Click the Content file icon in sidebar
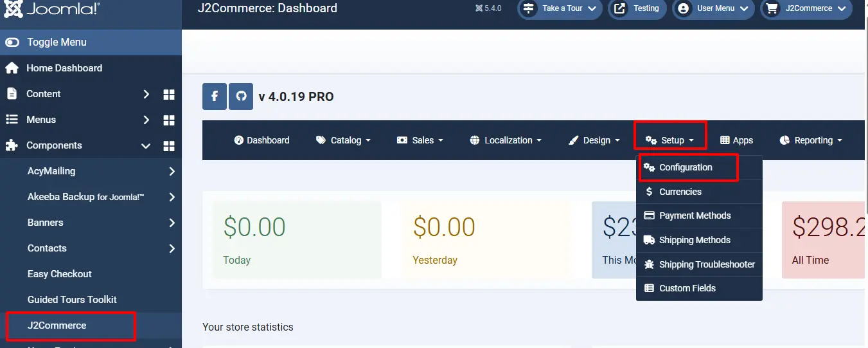868x348 pixels. pos(12,94)
